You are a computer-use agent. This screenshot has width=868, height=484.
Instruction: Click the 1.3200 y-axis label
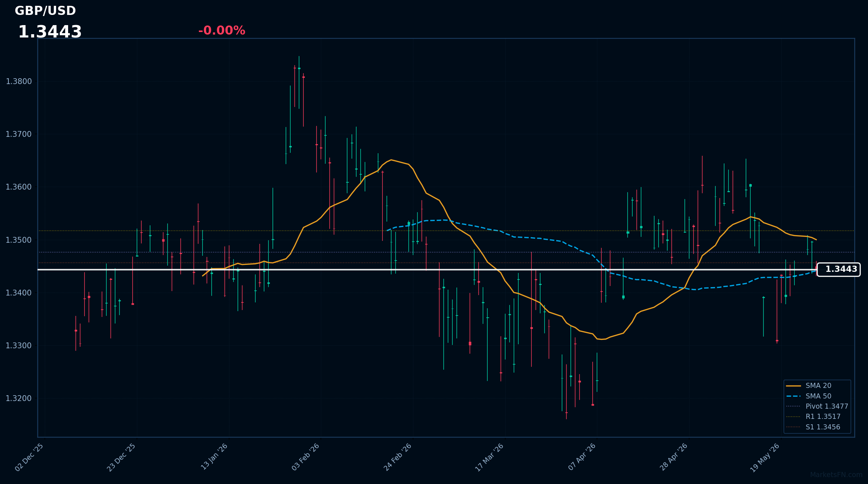pyautogui.click(x=19, y=398)
